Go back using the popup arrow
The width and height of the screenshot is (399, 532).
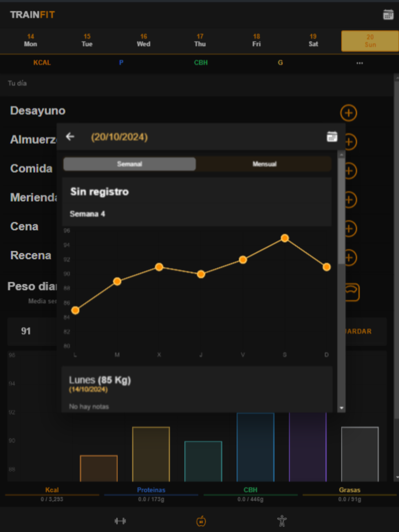point(70,137)
